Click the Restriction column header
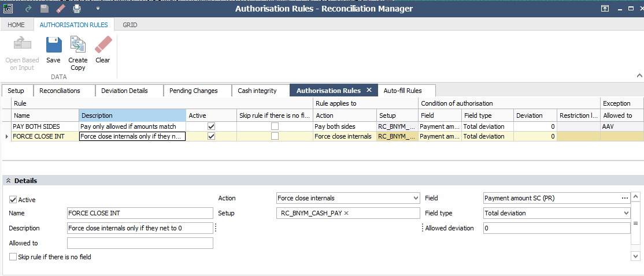Viewport: 644px width, 276px height. pos(579,115)
